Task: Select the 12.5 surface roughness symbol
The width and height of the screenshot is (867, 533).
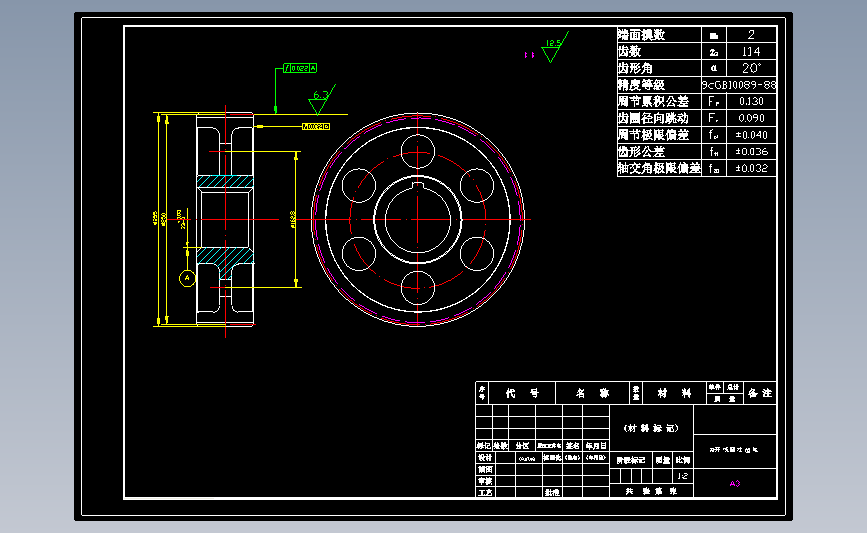Action: pos(554,47)
